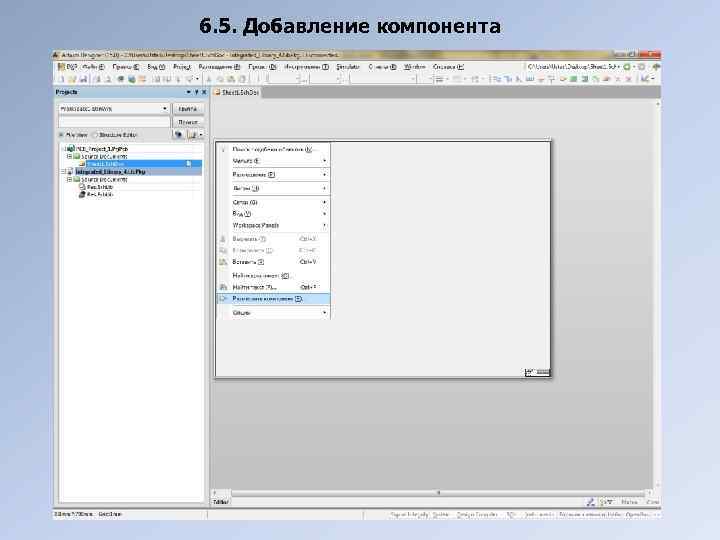Select the File View radio button

coord(61,135)
